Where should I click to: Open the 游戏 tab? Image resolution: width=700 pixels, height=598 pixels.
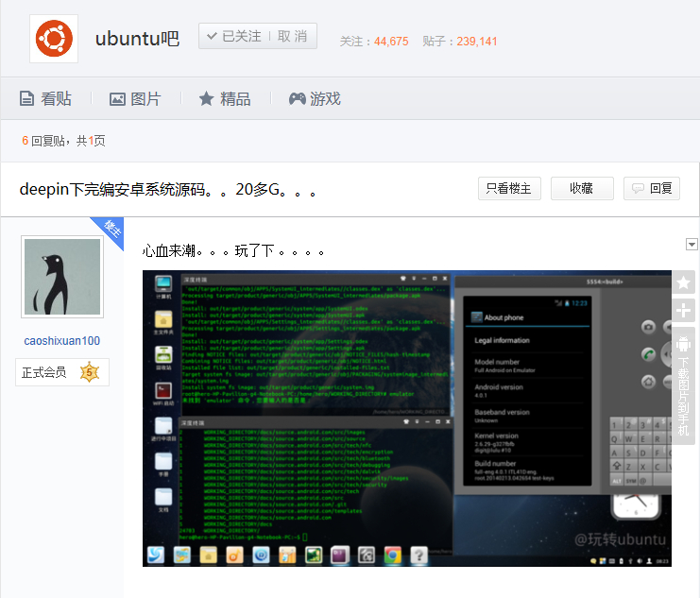click(x=315, y=98)
